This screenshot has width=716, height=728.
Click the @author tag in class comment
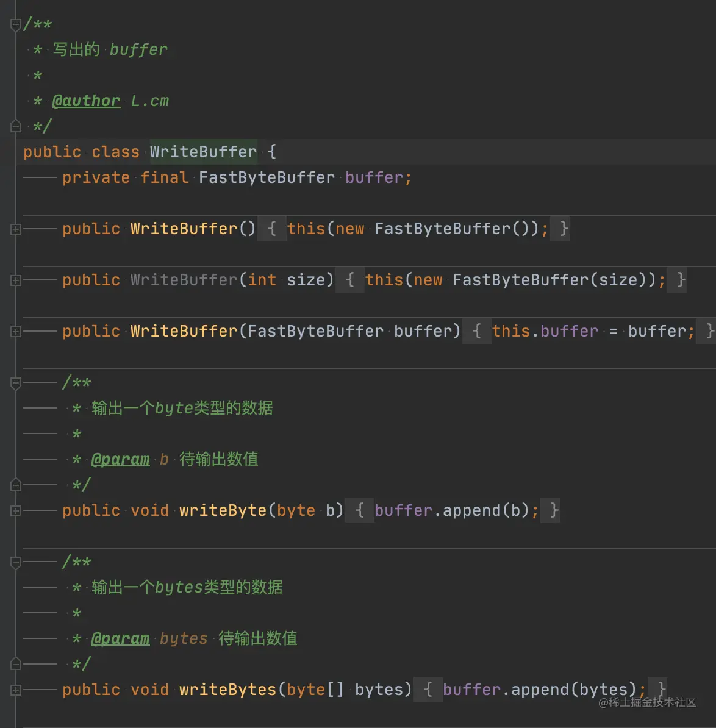87,101
